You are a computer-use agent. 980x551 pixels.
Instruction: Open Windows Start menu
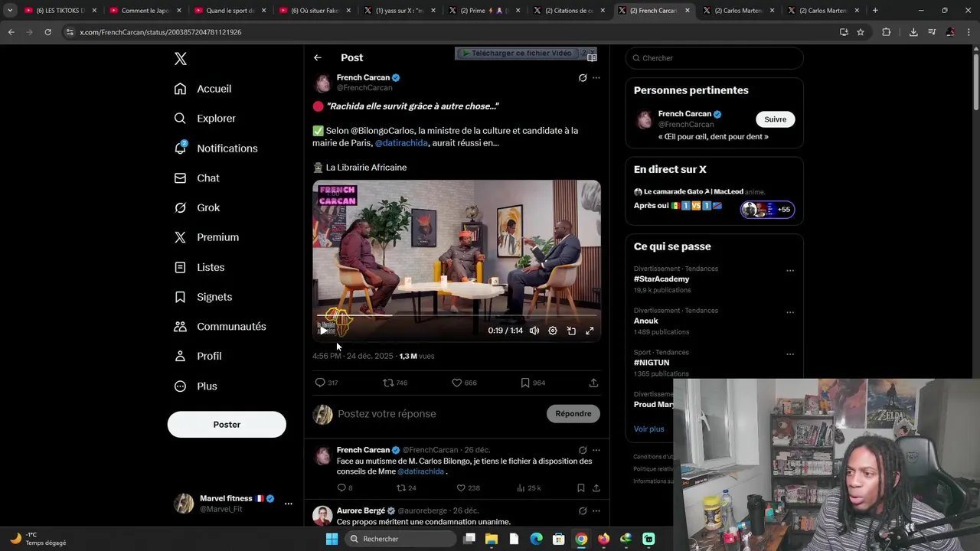coord(332,539)
